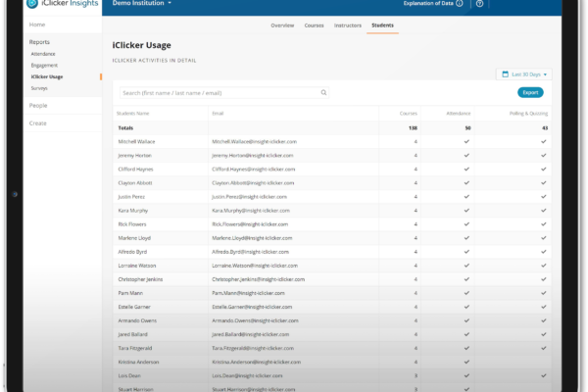Click the Polling & Quizzing checkmark for Alfredo Byrd
The width and height of the screenshot is (588, 392).
(x=544, y=252)
